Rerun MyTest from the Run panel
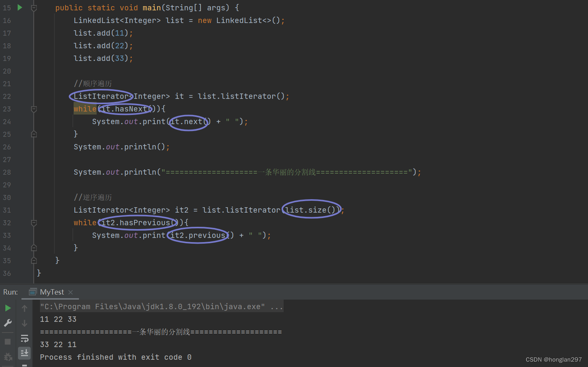This screenshot has width=588, height=367. (x=8, y=308)
